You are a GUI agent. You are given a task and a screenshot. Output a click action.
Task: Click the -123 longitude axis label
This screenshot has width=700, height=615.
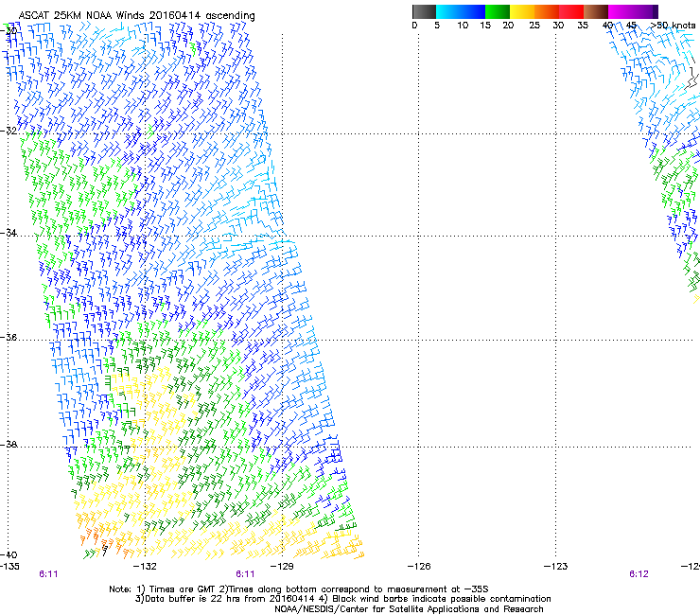click(555, 567)
